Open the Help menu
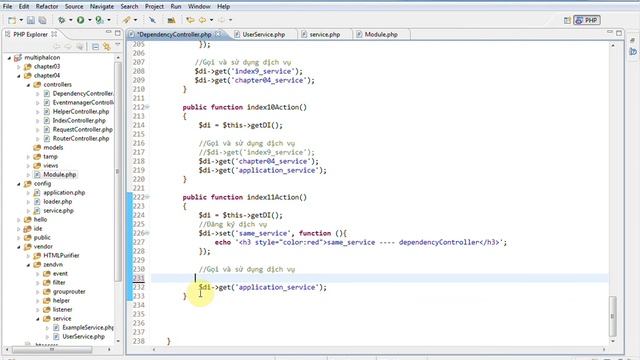Screen dimensions: 640x360 tap(223, 7)
